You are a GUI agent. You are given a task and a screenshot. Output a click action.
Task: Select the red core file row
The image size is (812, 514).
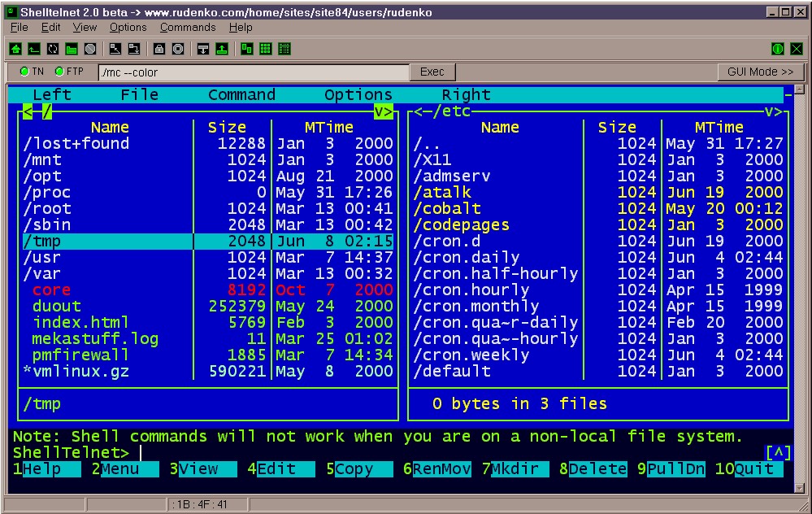(x=208, y=290)
